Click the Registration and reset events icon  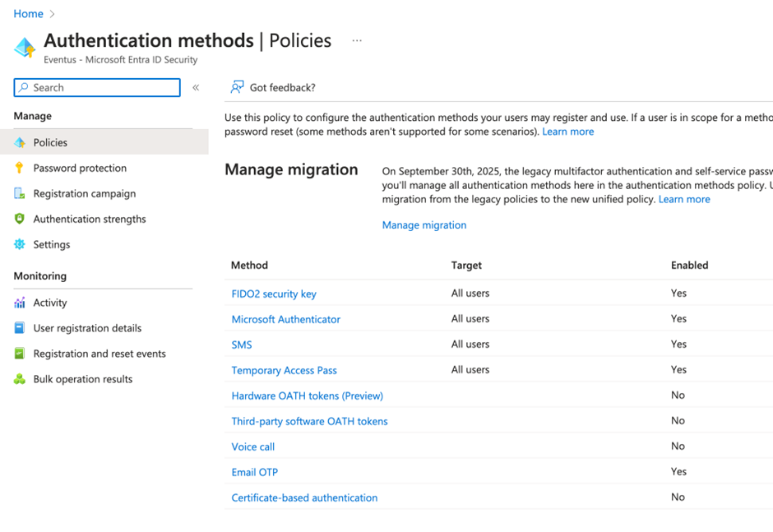point(20,354)
